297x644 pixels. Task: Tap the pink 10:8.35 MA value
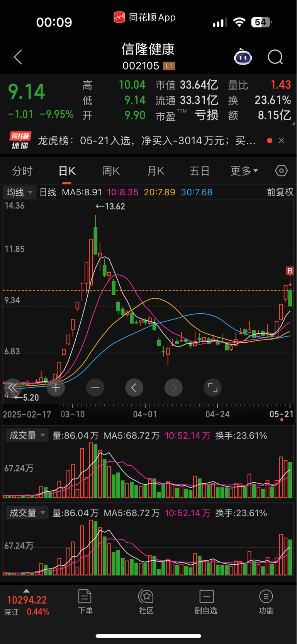click(122, 192)
